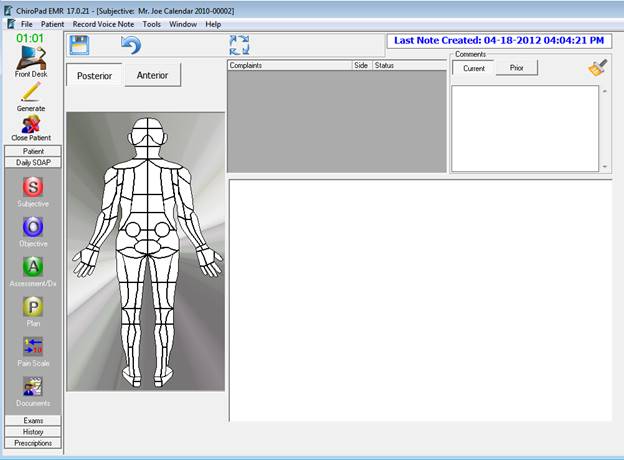Open the Documents icon

tap(32, 387)
